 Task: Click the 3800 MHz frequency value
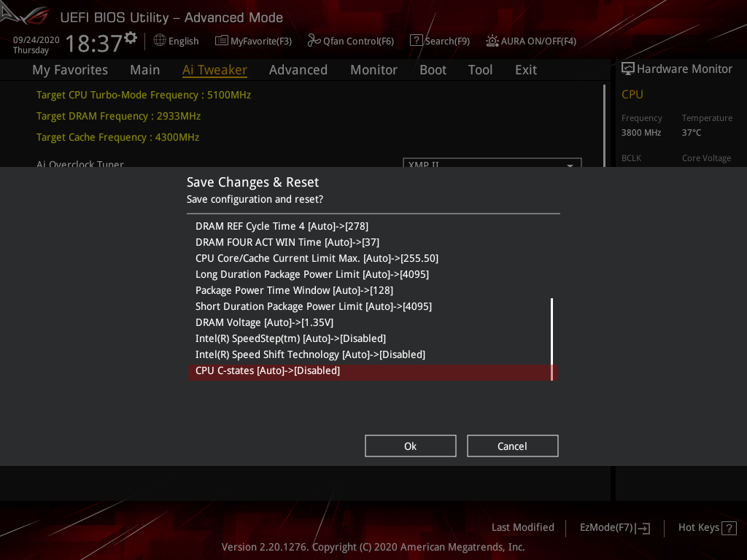point(641,133)
